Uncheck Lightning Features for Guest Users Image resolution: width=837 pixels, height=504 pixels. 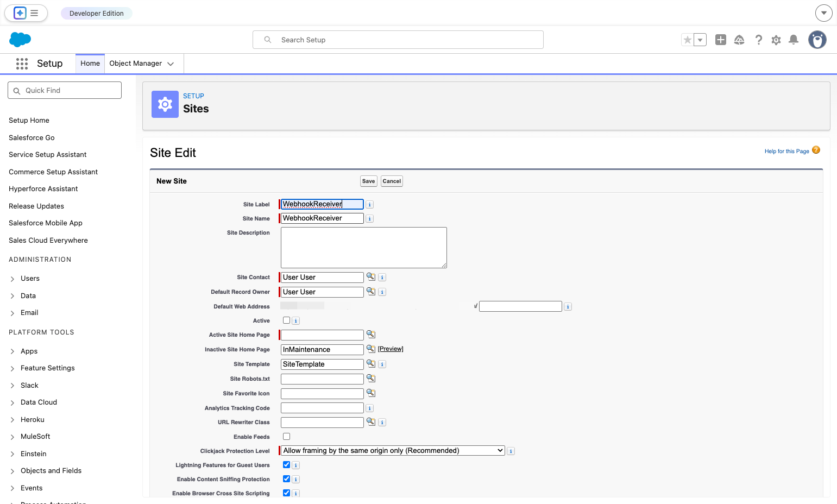pyautogui.click(x=286, y=465)
